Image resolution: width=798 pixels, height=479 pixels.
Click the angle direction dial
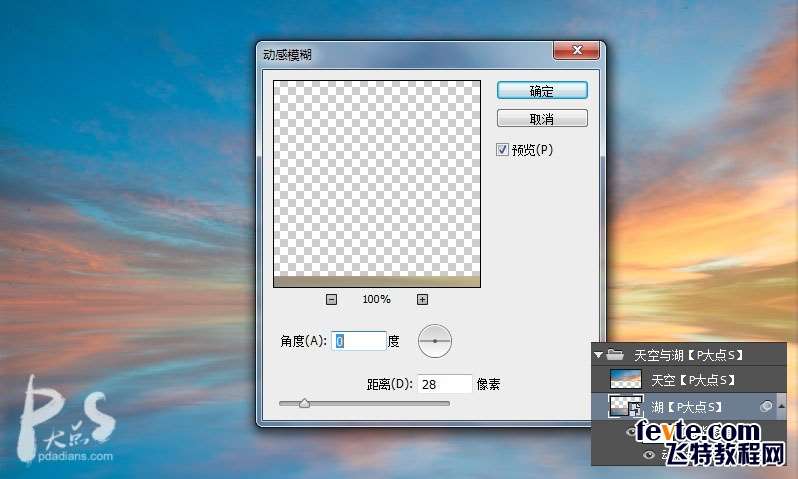click(x=435, y=341)
